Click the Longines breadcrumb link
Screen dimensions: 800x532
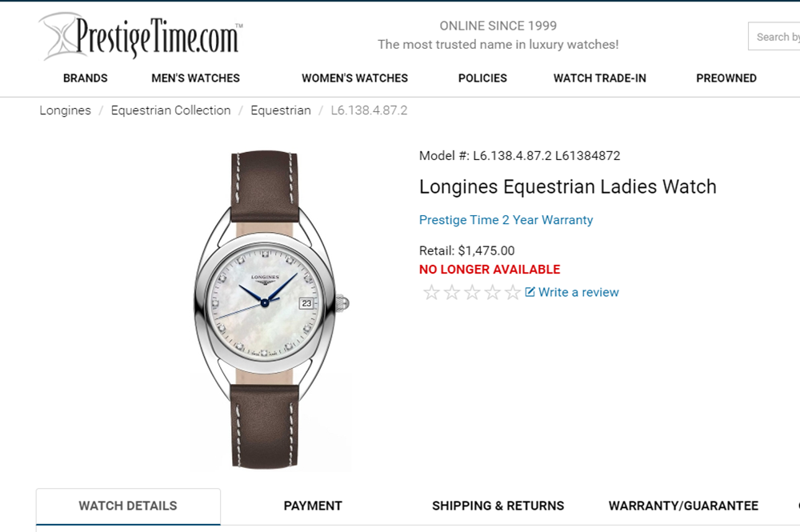(66, 110)
